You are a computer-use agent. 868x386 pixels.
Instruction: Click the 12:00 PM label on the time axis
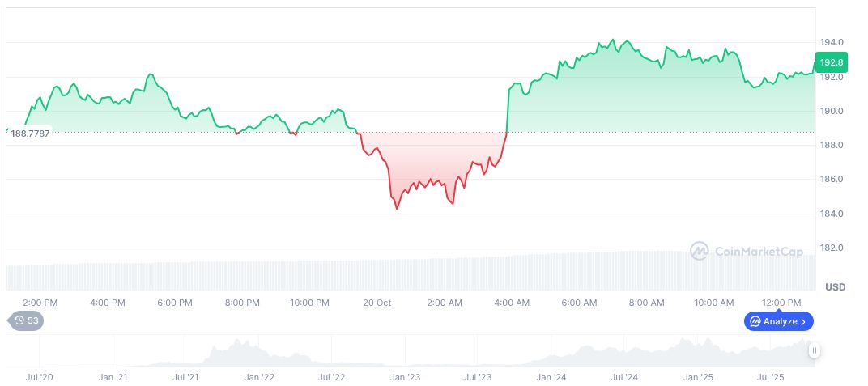point(782,303)
